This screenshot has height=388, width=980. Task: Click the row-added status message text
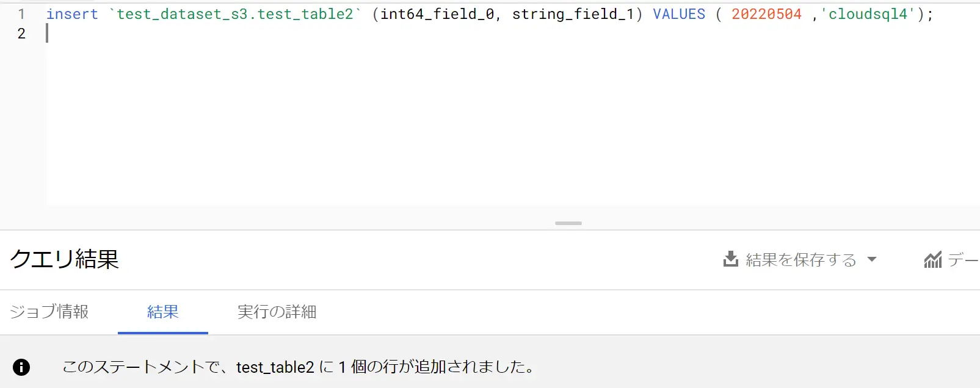click(x=300, y=367)
